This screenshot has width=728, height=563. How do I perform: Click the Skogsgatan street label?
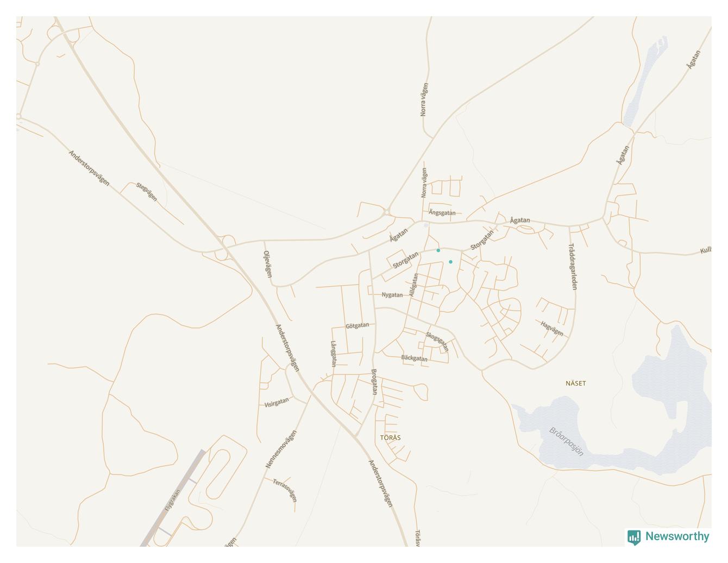click(438, 341)
